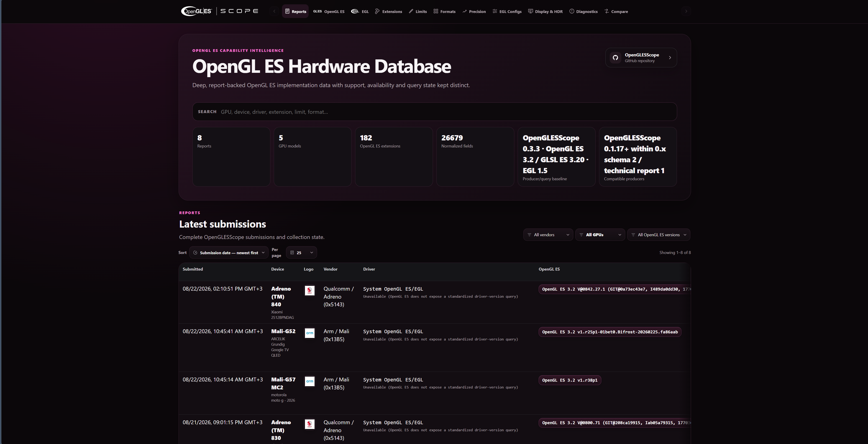Viewport: 868px width, 444px height.
Task: Click "System OpenGL ES/EGL" in the Adreno 840 row
Action: point(393,289)
